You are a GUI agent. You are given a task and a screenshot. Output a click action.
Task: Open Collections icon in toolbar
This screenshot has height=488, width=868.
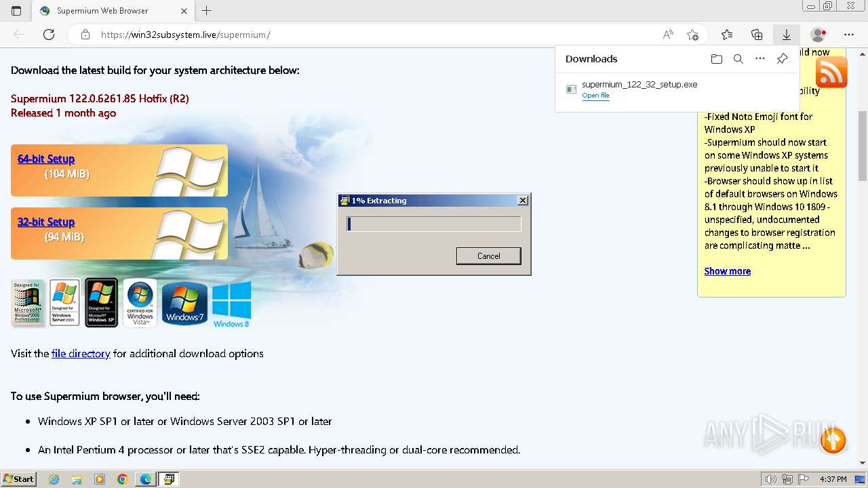(757, 35)
